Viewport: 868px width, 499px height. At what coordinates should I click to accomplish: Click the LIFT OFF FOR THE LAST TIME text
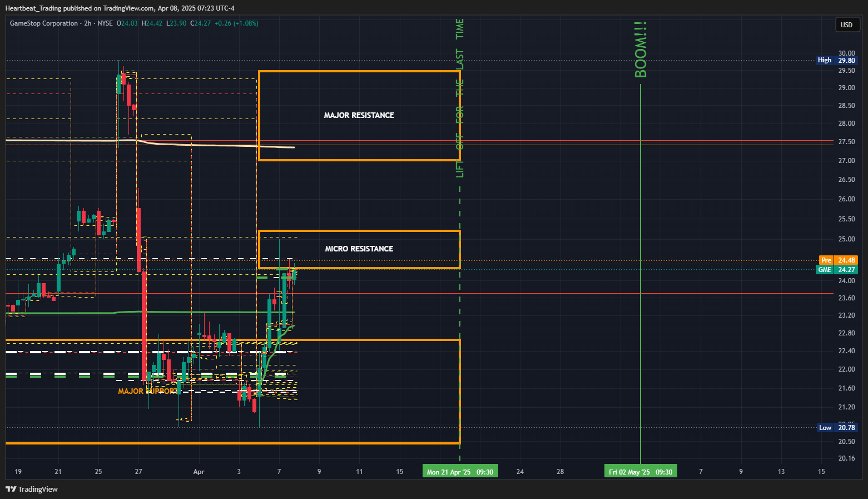coord(460,98)
